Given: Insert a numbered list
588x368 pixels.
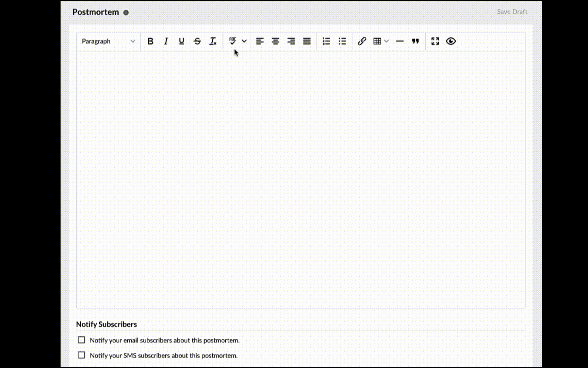Looking at the screenshot, I should [326, 41].
